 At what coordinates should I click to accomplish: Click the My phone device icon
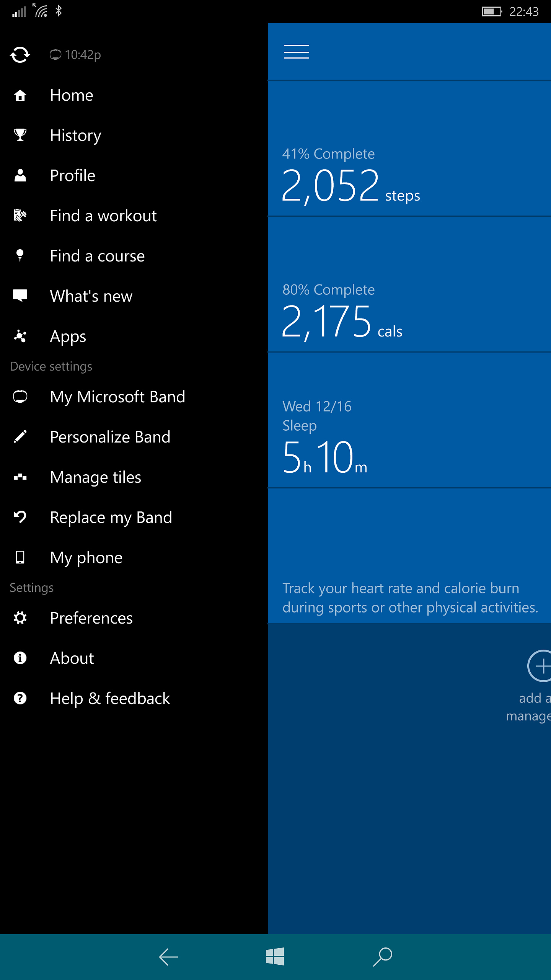click(20, 557)
